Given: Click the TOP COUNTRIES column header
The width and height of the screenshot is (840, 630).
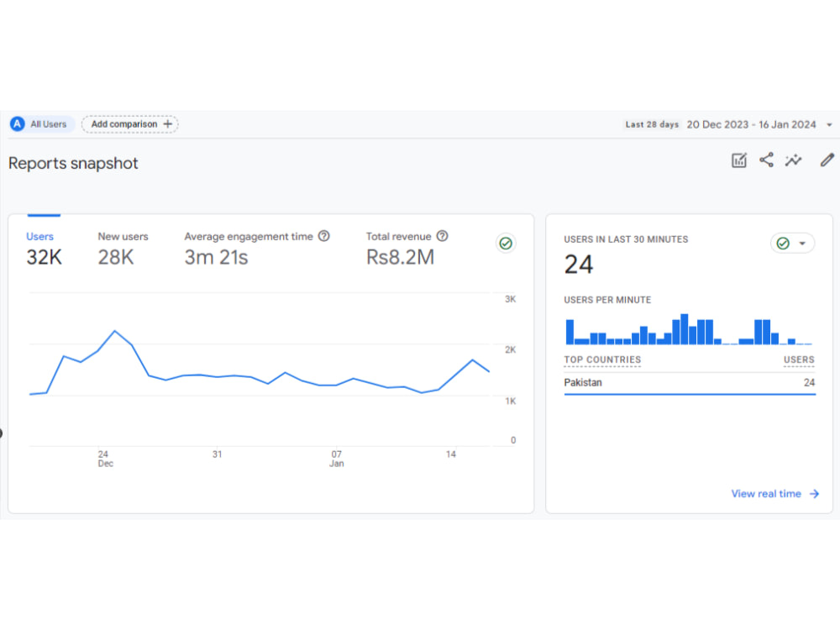Looking at the screenshot, I should pos(602,360).
